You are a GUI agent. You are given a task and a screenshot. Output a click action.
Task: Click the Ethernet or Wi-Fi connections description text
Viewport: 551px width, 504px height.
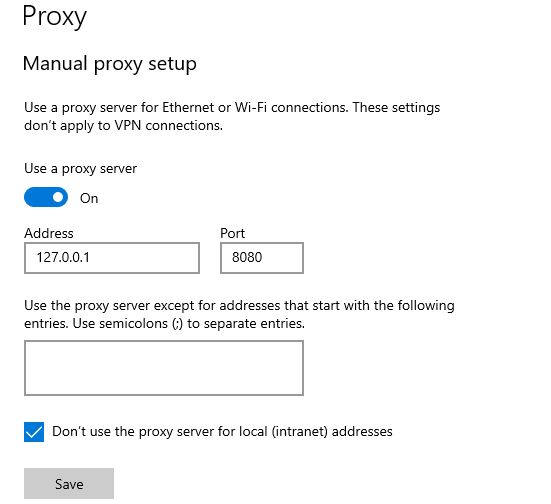pos(232,107)
